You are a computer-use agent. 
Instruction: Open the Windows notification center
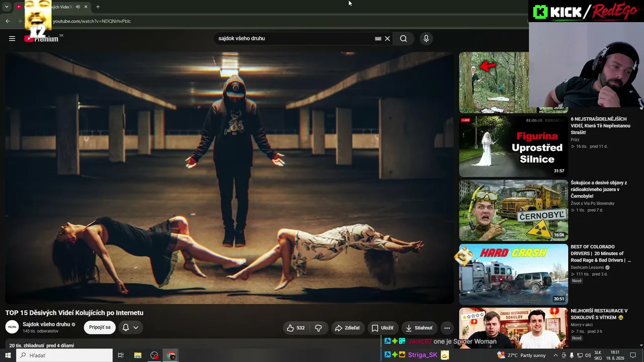coord(633,355)
